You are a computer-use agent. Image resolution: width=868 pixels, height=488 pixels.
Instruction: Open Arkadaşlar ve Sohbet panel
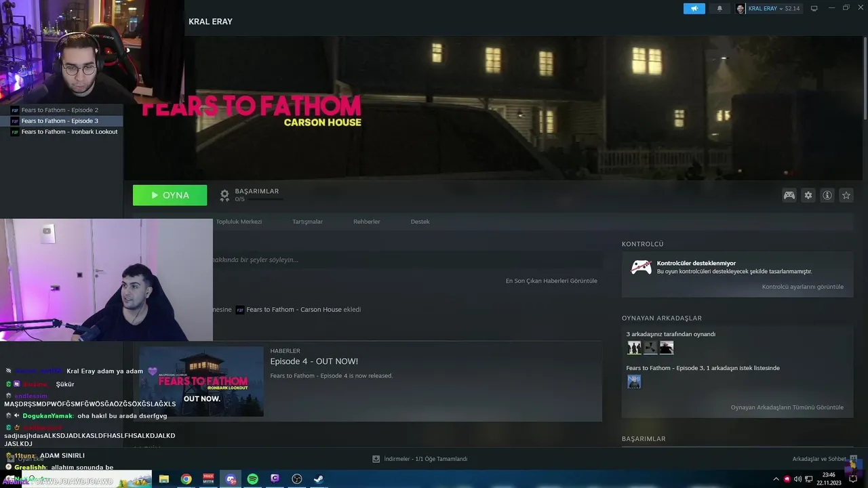819,459
